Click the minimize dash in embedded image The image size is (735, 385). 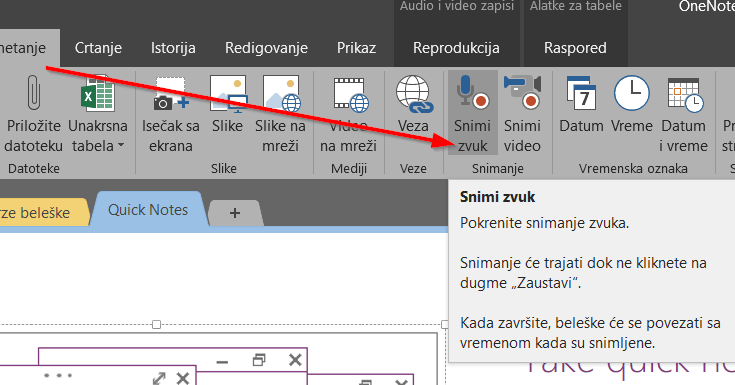tap(222, 362)
